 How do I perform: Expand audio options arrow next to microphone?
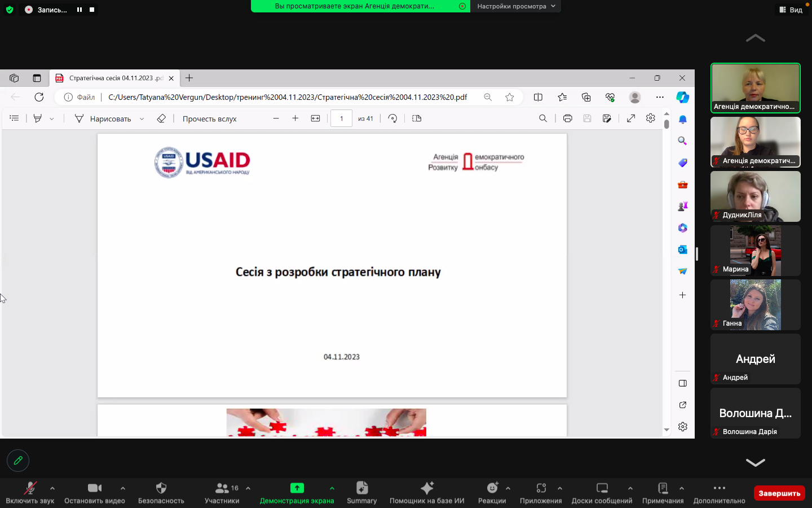point(52,488)
